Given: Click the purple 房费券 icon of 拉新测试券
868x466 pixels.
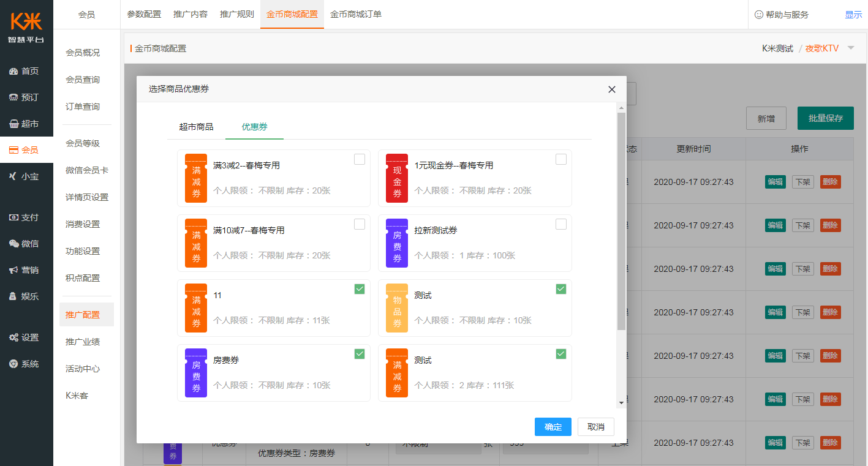Looking at the screenshot, I should [x=397, y=243].
